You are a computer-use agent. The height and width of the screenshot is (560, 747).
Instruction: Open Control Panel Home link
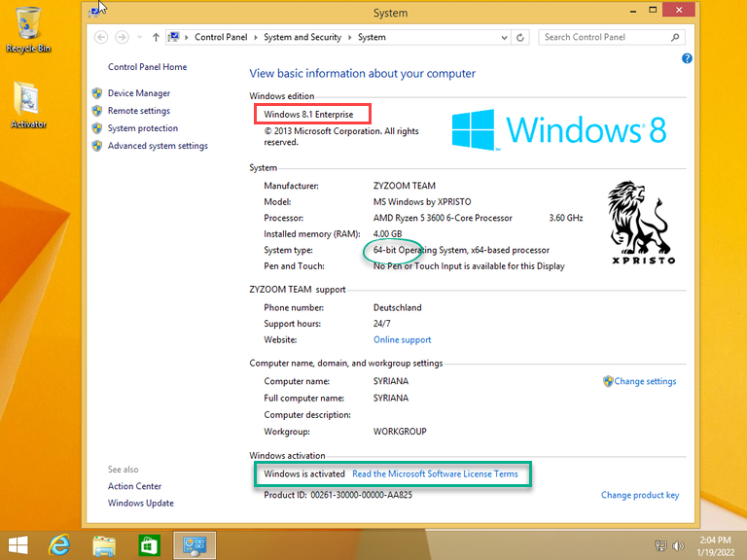tap(147, 67)
